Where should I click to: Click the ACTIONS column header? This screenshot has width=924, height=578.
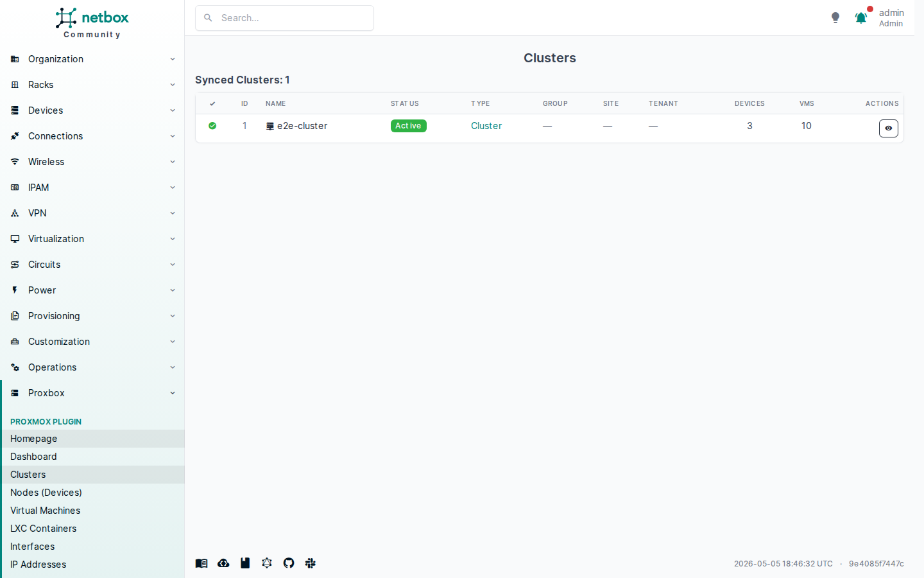[x=882, y=103]
